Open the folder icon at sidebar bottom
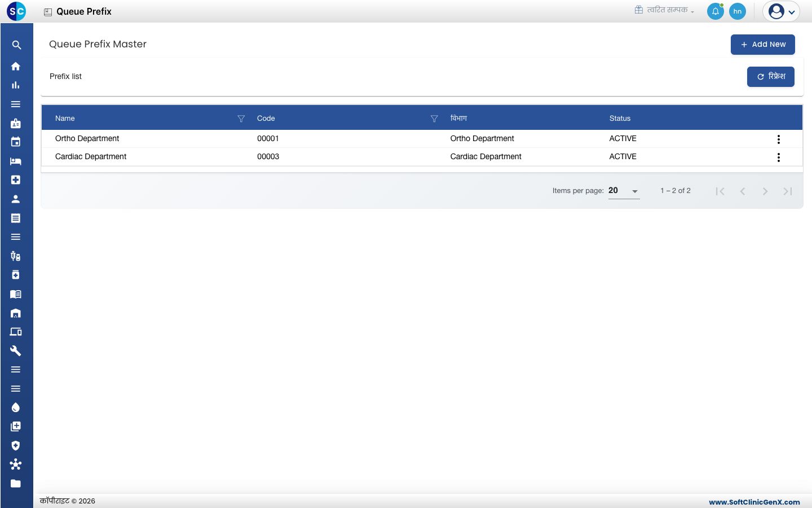Image resolution: width=812 pixels, height=508 pixels. pos(16,483)
